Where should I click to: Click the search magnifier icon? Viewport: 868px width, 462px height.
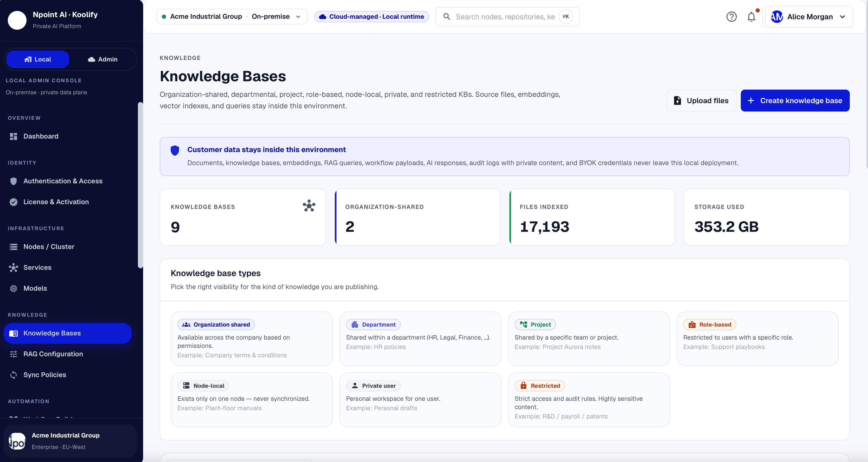tap(446, 16)
